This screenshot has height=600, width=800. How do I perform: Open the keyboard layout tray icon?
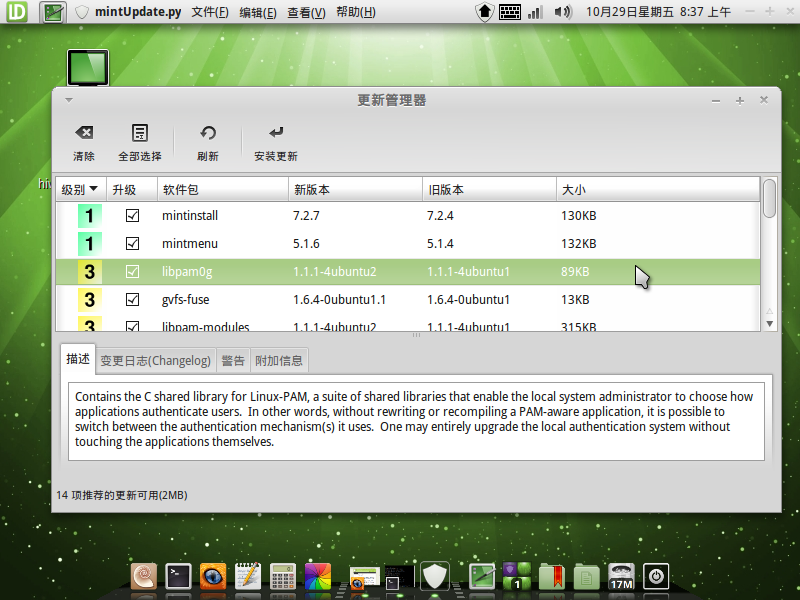point(510,12)
